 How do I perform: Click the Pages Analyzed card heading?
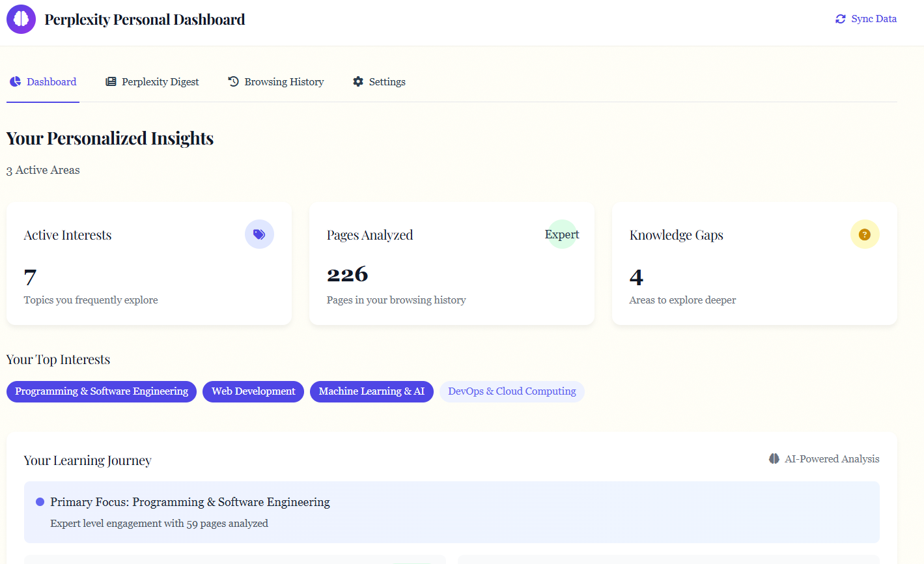tap(370, 235)
